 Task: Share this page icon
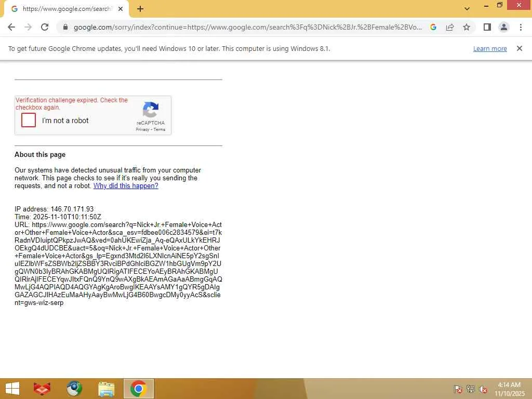(x=450, y=27)
